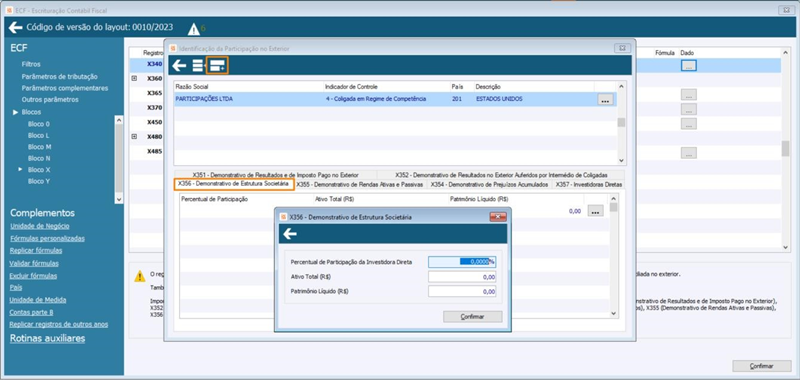Open Dado ellipsis button for X485 row
Image resolution: width=800 pixels, height=380 pixels.
688,153
